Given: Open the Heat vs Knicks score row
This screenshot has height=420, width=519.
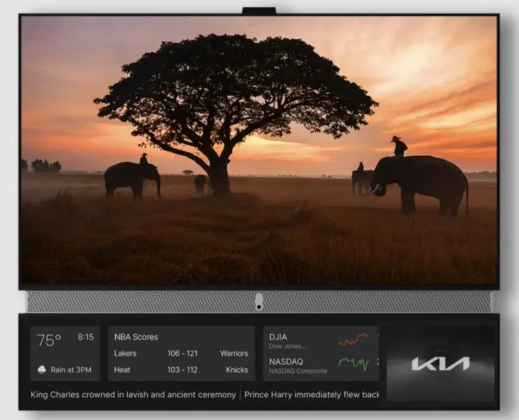Looking at the screenshot, I should pyautogui.click(x=181, y=370).
